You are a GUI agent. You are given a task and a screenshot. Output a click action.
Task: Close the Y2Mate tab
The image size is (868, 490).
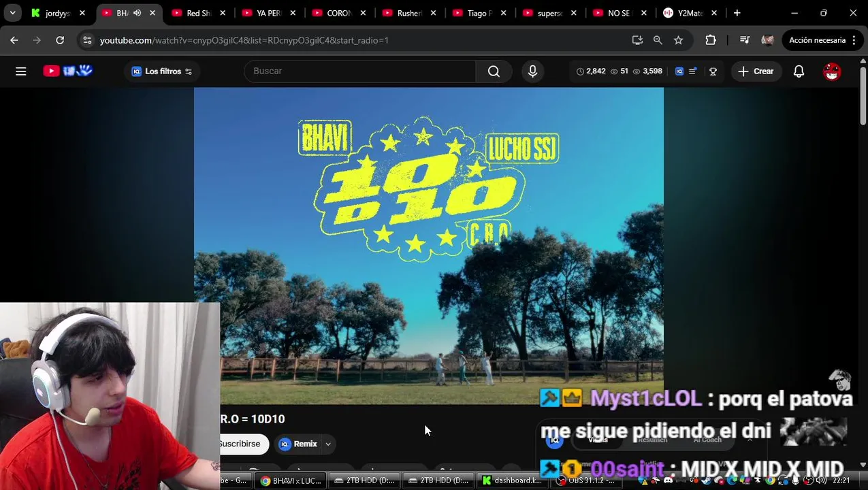pyautogui.click(x=714, y=13)
